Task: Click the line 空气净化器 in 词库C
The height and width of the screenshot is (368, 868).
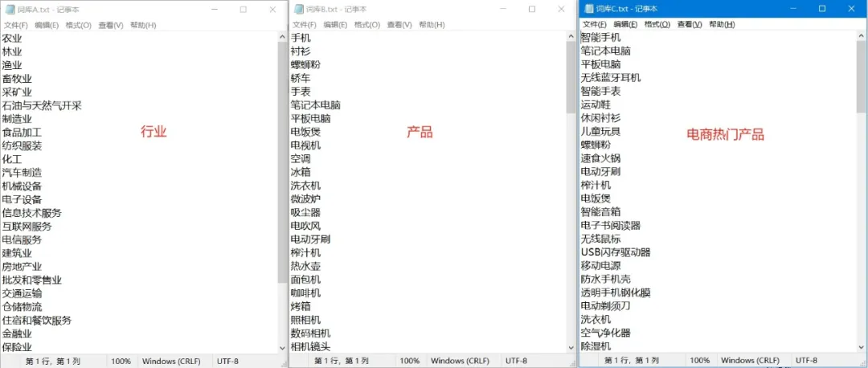Action: pyautogui.click(x=606, y=333)
